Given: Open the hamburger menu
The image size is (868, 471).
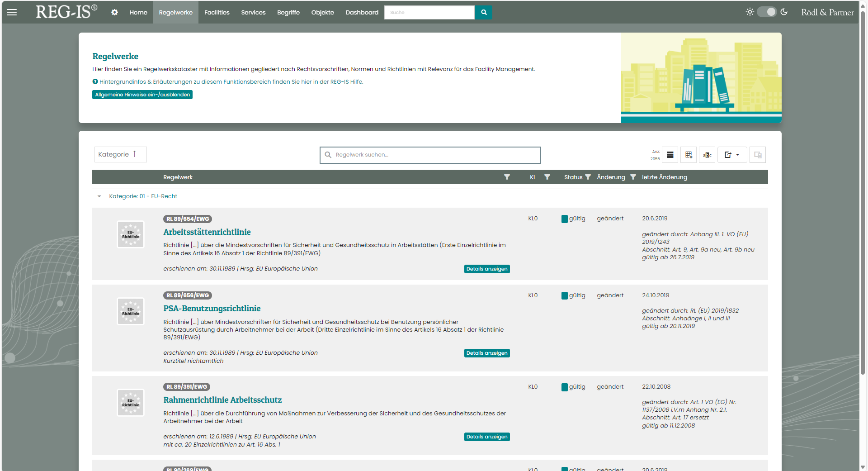Looking at the screenshot, I should tap(12, 12).
